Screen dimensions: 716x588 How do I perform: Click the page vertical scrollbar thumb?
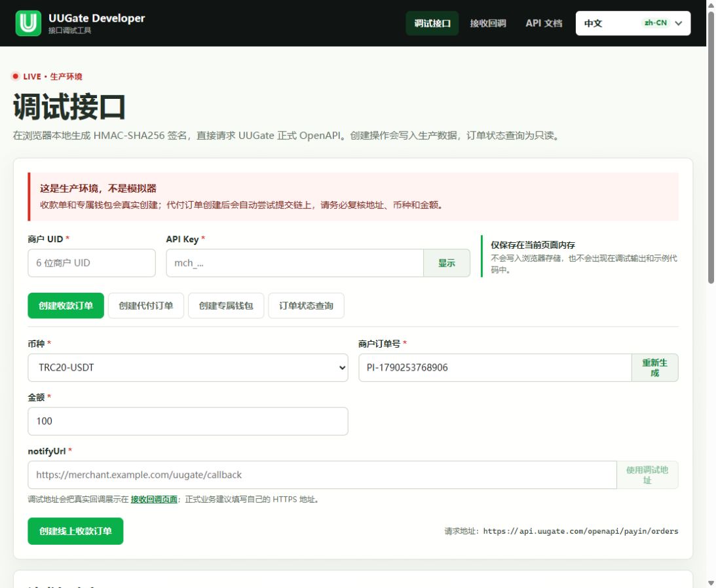711,147
